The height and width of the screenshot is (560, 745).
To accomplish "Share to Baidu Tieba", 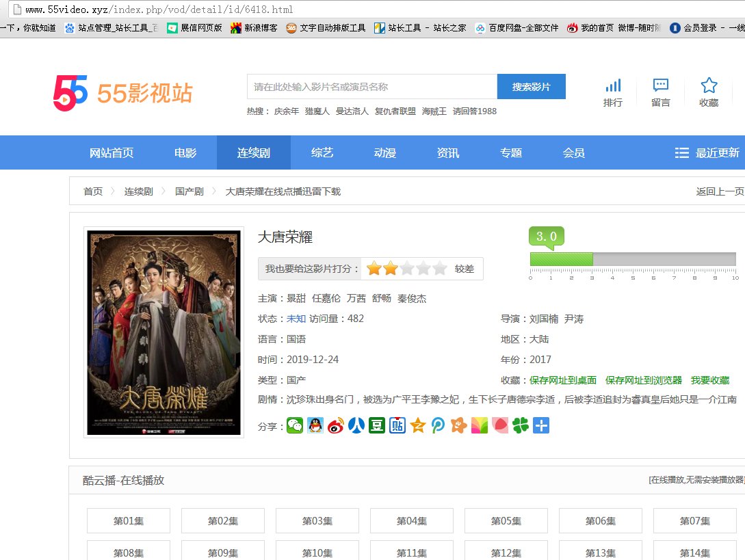I will tap(397, 425).
